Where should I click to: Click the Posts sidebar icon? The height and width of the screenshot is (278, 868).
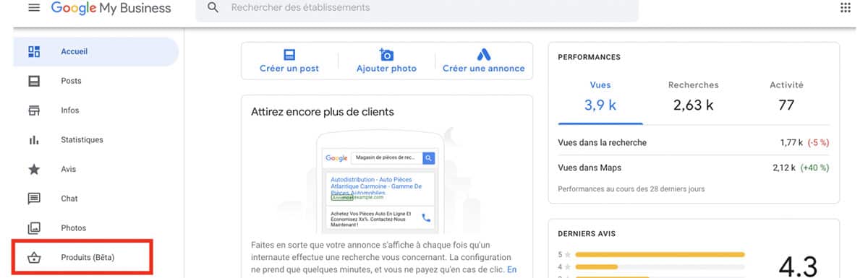click(34, 81)
